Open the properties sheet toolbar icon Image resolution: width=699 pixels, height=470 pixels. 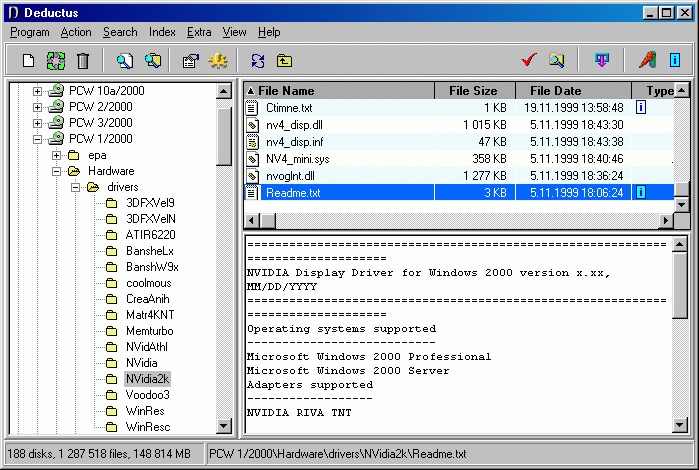click(x=191, y=61)
